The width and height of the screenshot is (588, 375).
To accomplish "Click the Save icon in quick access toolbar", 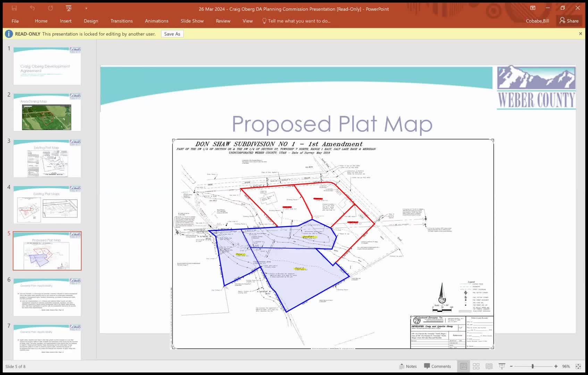I will [x=14, y=8].
